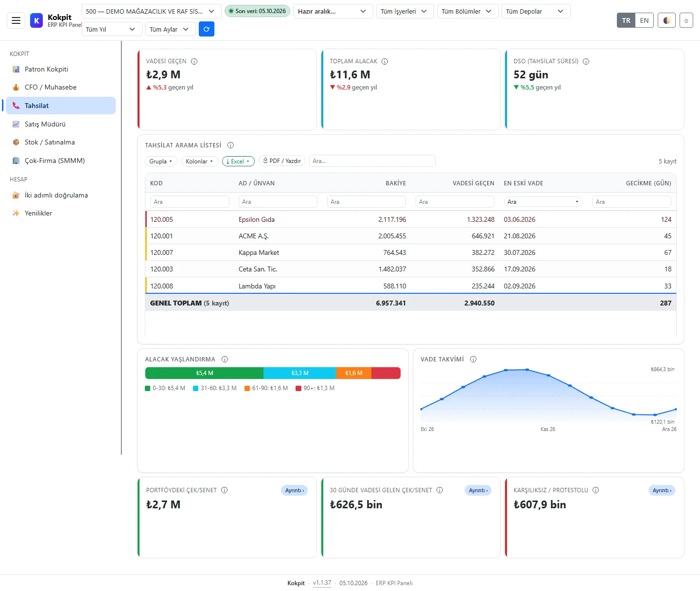Go to Patron Kokpiti in the sidebar

coord(61,69)
